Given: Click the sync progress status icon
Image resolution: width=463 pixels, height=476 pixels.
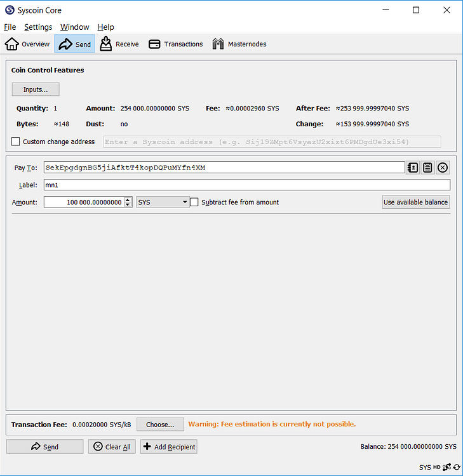Looking at the screenshot, I should pos(457,467).
